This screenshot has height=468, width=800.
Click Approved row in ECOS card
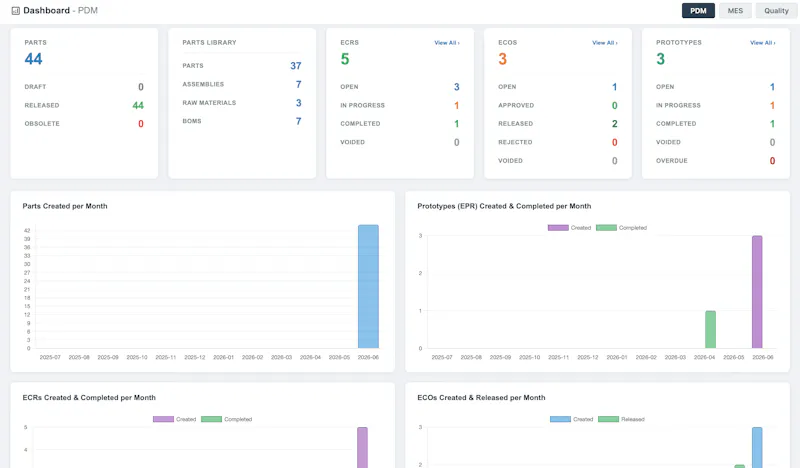[558, 105]
